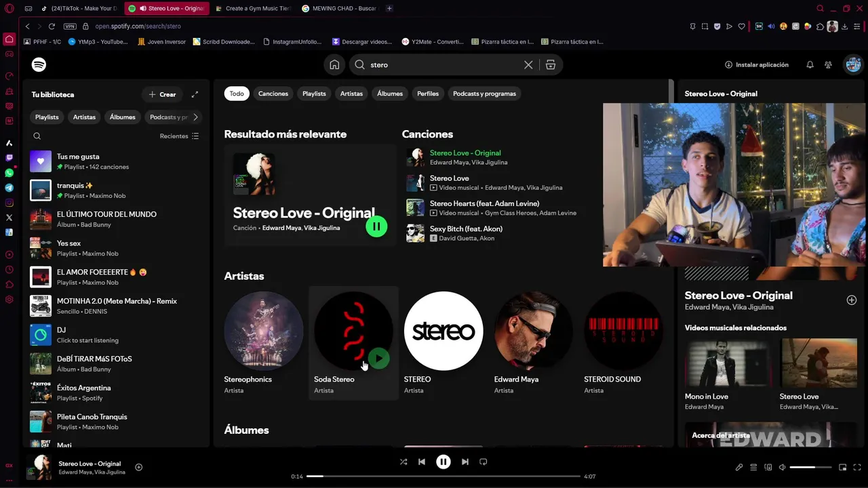Clear the search field with X icon
Screen dimensions: 868x488
[x=528, y=64]
